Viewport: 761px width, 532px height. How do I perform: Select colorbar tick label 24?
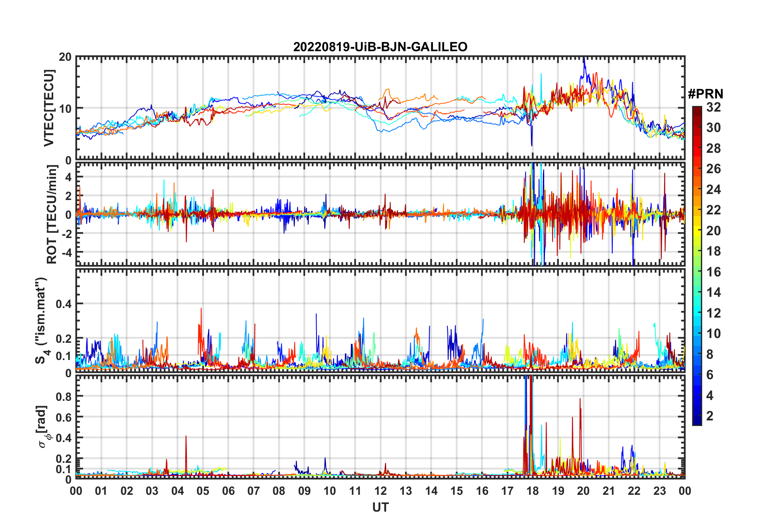713,190
